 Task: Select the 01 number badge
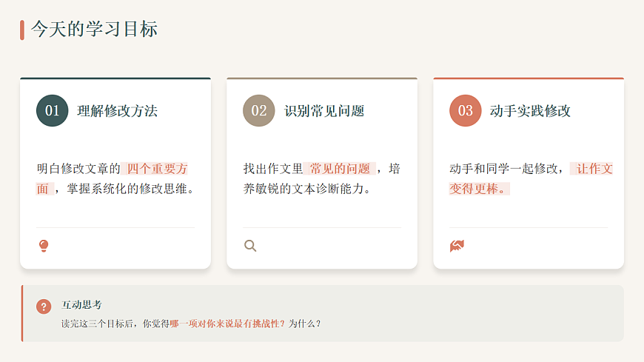[52, 110]
